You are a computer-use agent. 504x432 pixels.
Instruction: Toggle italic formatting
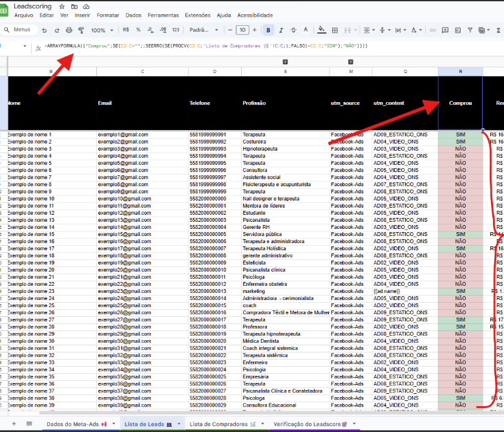(281, 30)
